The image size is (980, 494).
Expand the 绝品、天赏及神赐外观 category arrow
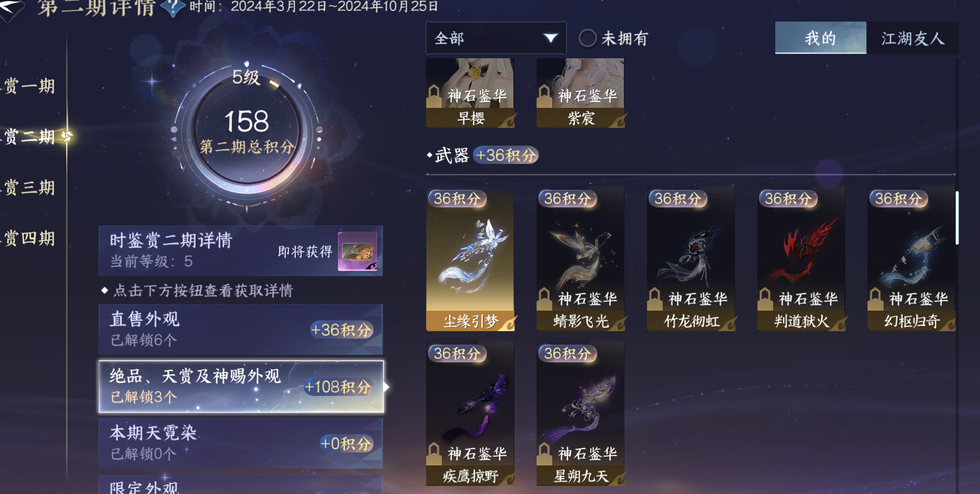[x=386, y=387]
